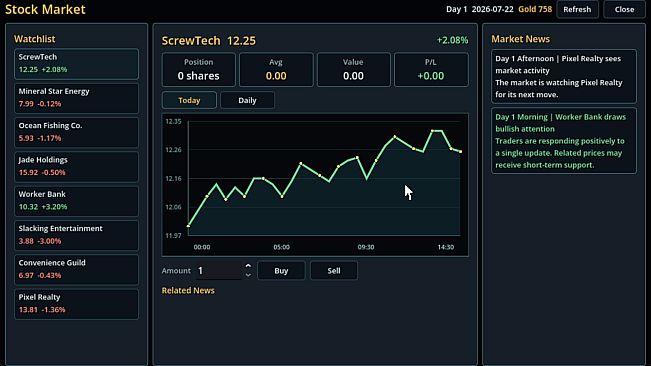Select Convenience Guild in the watchlist

pos(76,270)
